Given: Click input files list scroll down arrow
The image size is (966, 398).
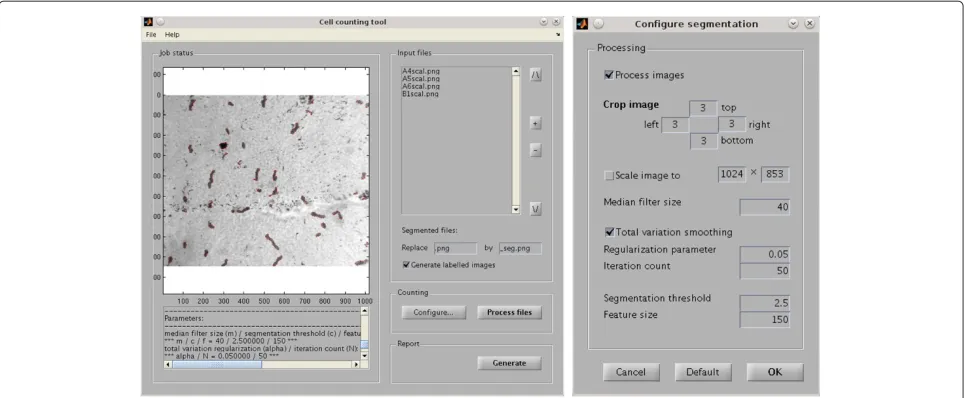Looking at the screenshot, I should (x=516, y=210).
